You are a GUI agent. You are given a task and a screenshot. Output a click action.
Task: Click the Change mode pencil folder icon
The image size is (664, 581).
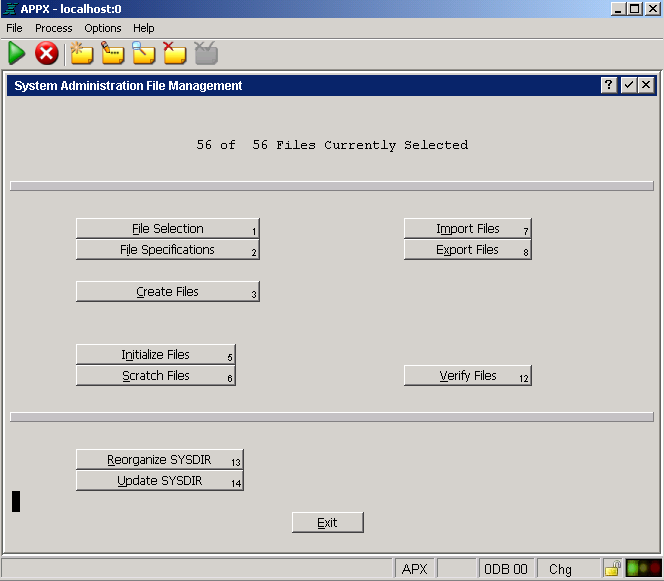(112, 53)
